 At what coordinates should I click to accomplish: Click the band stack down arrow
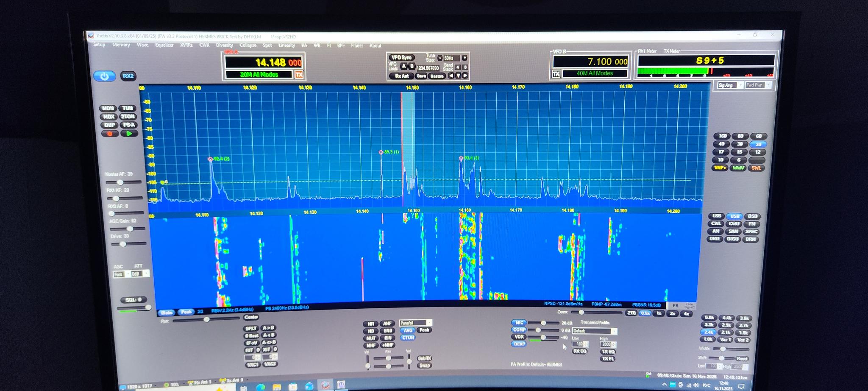[x=458, y=75]
